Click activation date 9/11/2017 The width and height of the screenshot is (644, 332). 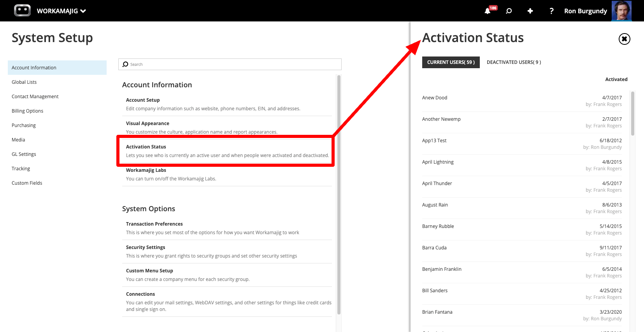click(611, 247)
